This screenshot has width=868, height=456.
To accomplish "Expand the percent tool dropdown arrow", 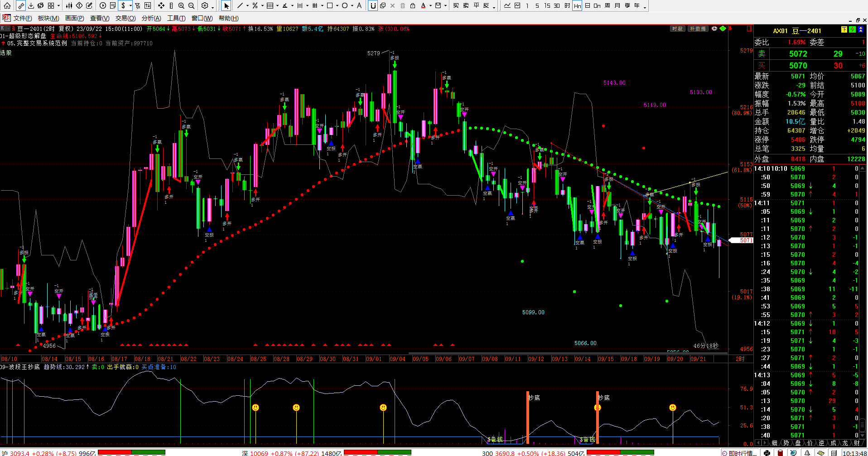I will 262,5.
